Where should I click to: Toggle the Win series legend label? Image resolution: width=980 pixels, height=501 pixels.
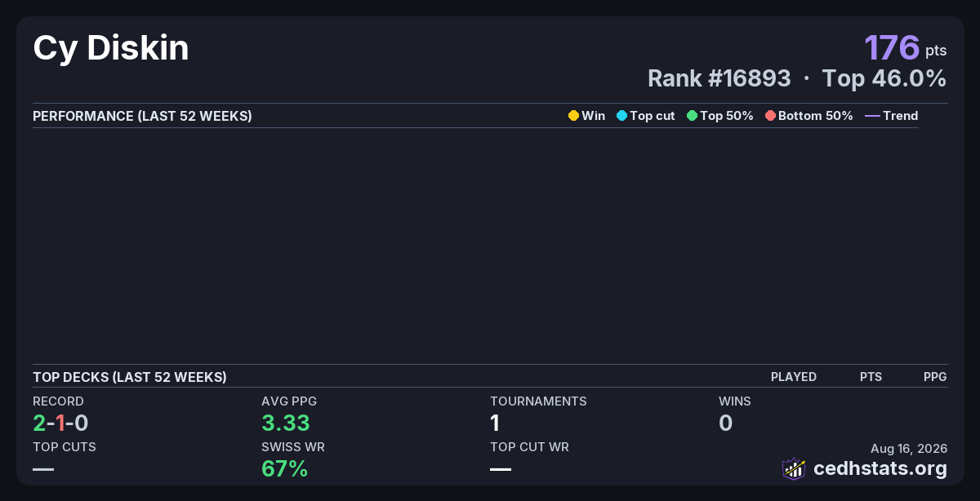[x=594, y=116]
